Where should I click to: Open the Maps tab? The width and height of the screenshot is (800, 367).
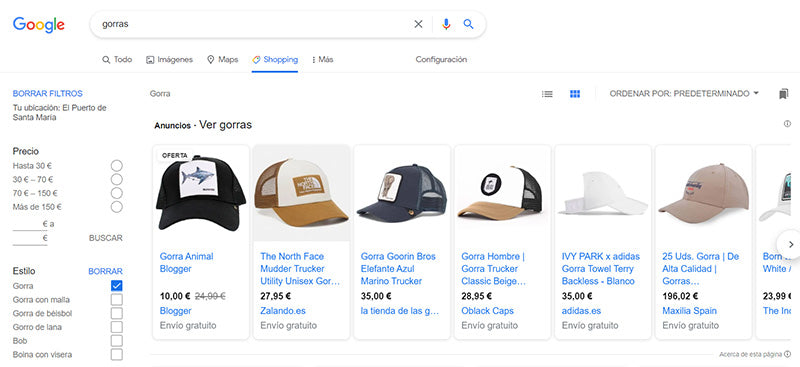pyautogui.click(x=222, y=60)
